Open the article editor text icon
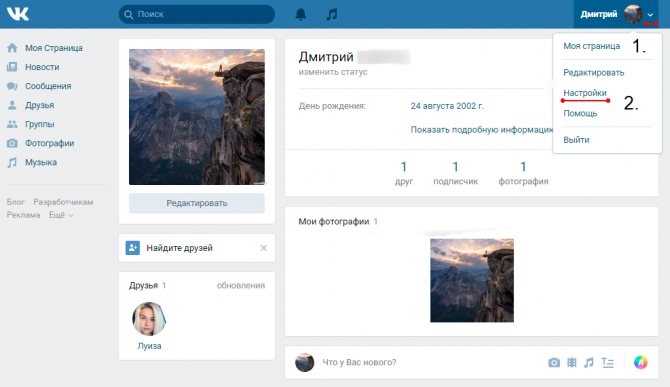Image resolution: width=670 pixels, height=387 pixels. click(608, 363)
